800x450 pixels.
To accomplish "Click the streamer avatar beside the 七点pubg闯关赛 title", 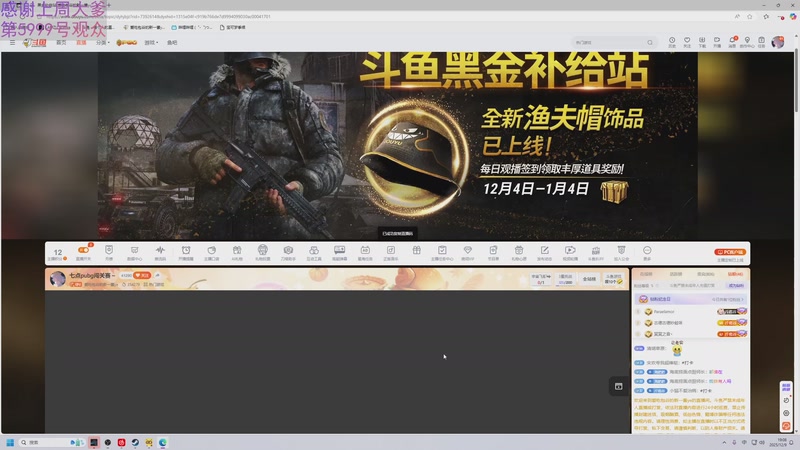I will coord(57,279).
